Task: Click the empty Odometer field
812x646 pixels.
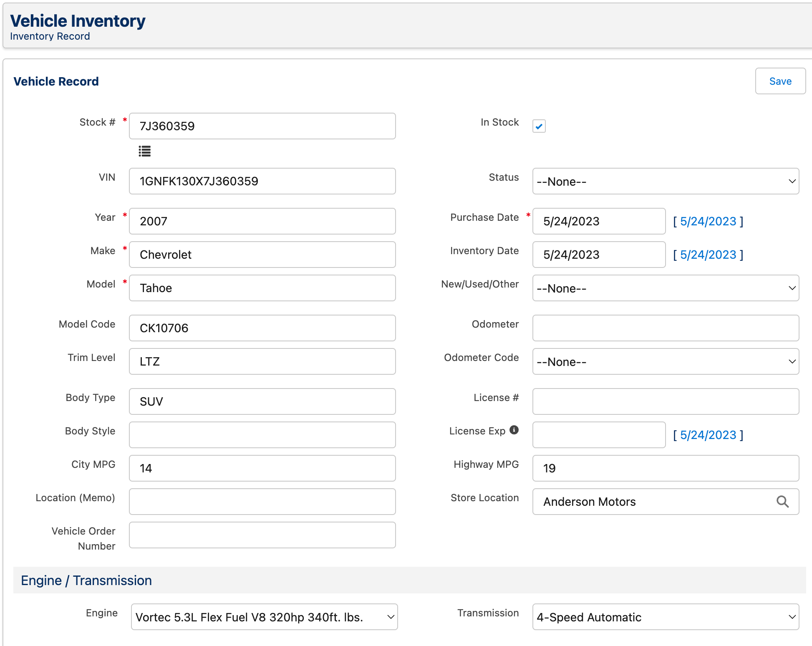Action: pyautogui.click(x=666, y=328)
